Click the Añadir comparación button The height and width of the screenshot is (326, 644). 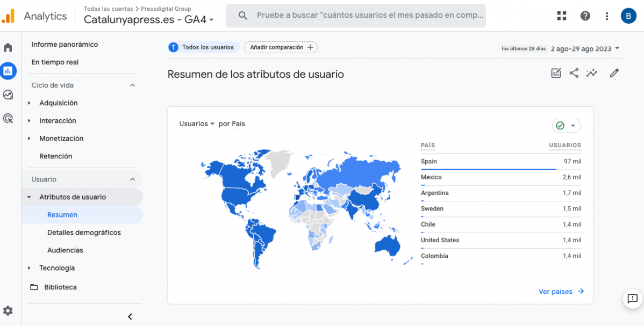[x=281, y=47]
